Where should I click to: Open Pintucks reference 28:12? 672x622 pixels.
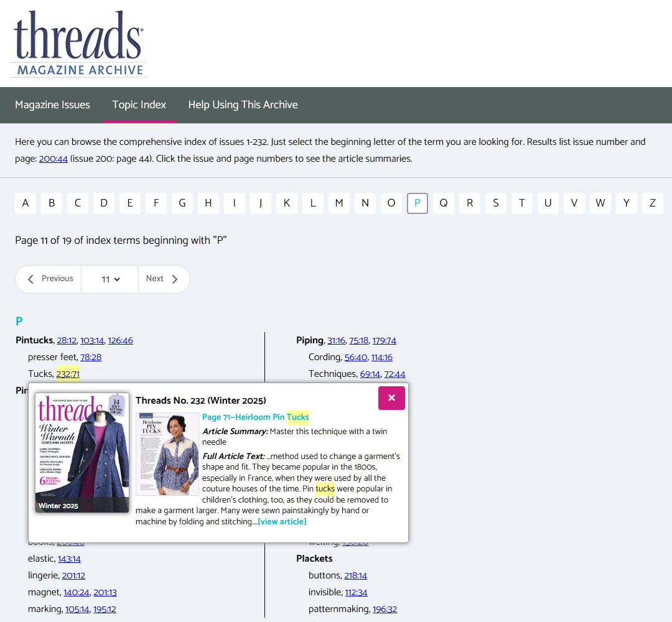point(67,340)
